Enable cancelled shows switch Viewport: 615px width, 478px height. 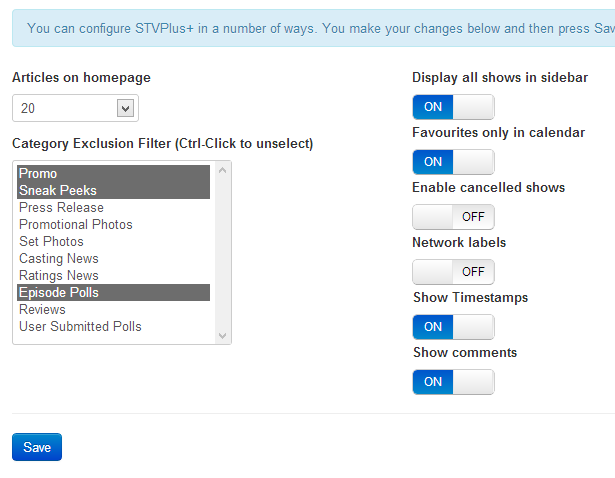coord(453,217)
